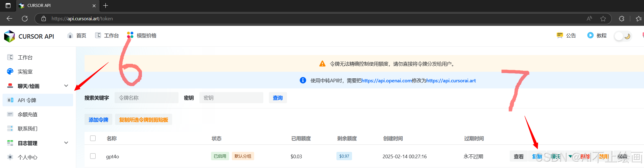Click 查看 button for gpt4o token
This screenshot has height=168, width=644.
coord(519,157)
